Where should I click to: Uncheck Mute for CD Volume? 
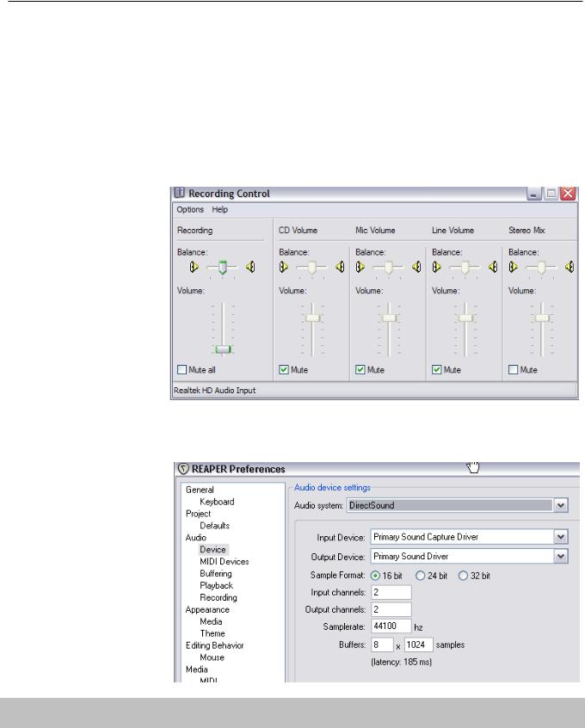284,369
